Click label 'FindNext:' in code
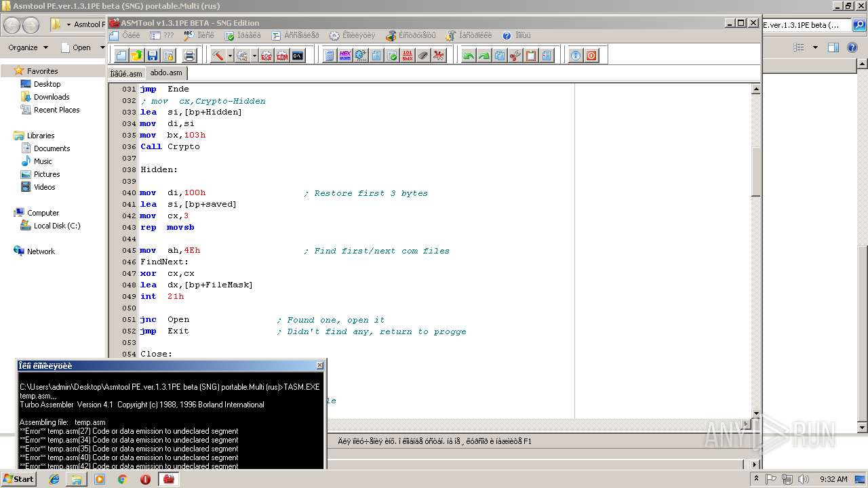The width and height of the screenshot is (868, 488). (x=165, y=262)
